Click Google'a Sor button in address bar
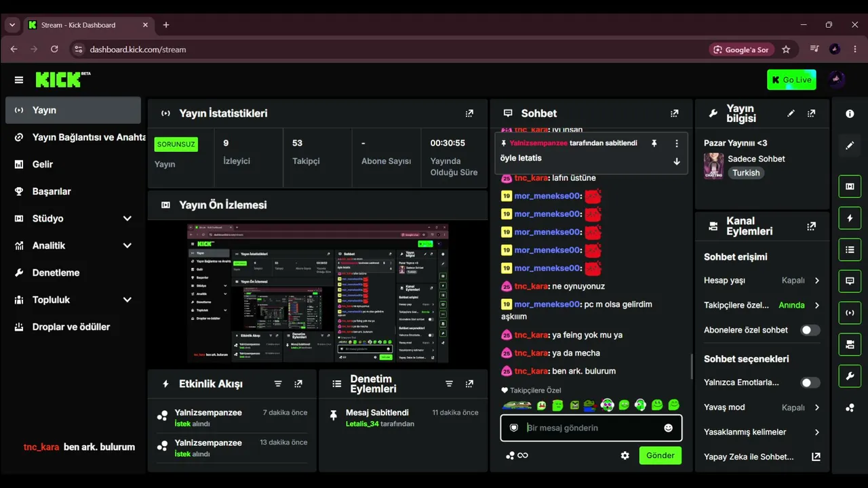 [x=741, y=49]
